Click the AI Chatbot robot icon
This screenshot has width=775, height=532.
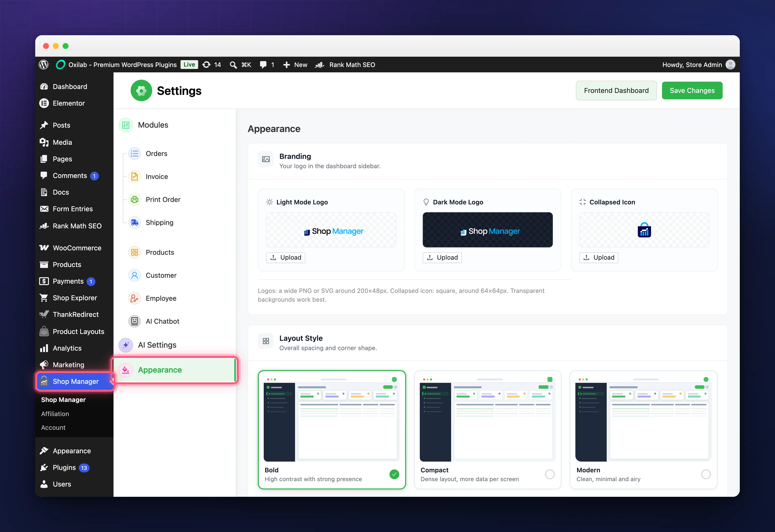(x=134, y=321)
